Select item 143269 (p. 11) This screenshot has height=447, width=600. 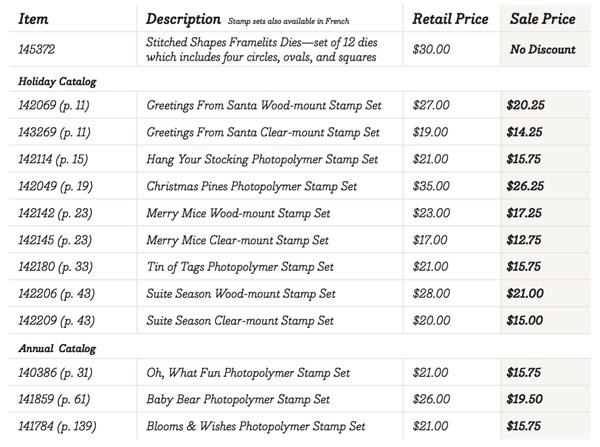[54, 132]
